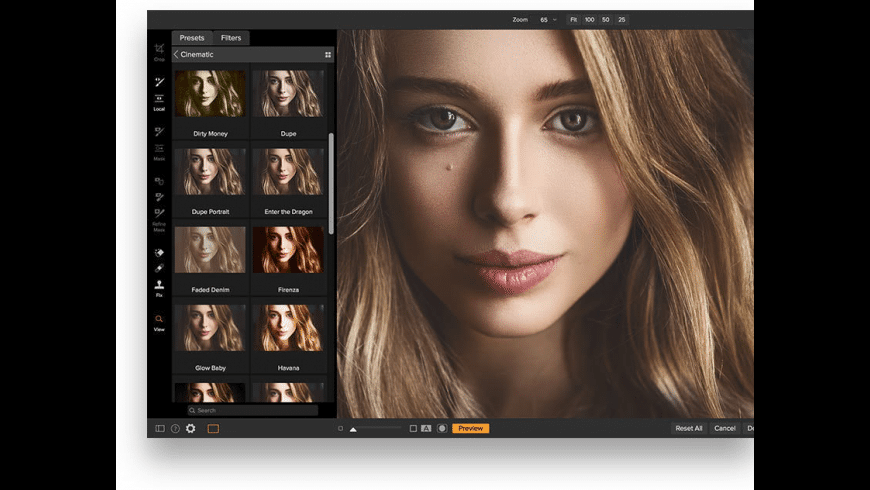Switch to the Presets tab
The height and width of the screenshot is (490, 870).
click(x=192, y=38)
